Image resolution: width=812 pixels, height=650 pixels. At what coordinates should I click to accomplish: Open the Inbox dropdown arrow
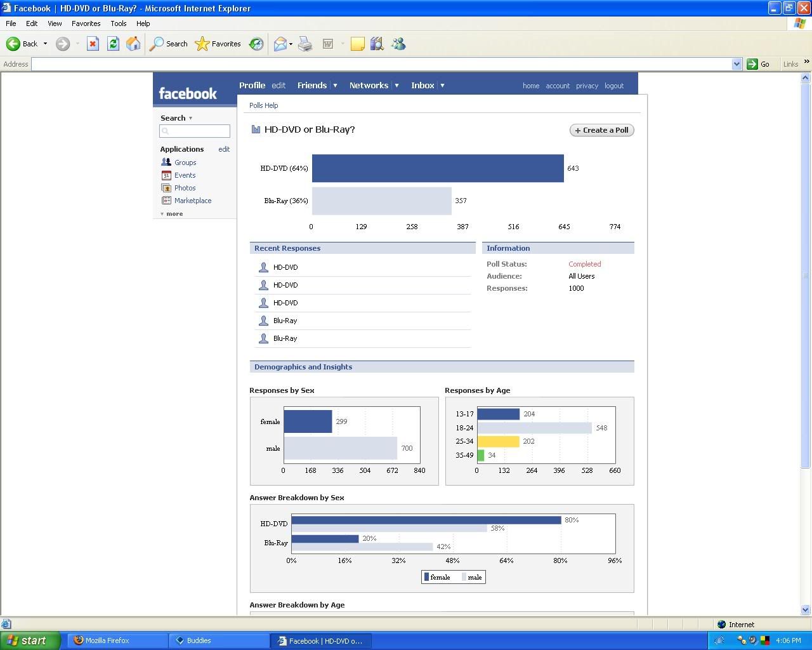coord(442,86)
